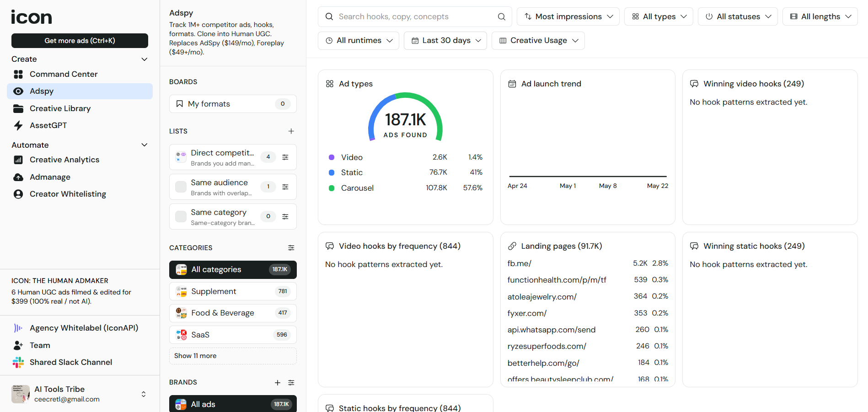The width and height of the screenshot is (868, 412).
Task: Click the Ad launch trend calendar icon
Action: click(x=512, y=84)
